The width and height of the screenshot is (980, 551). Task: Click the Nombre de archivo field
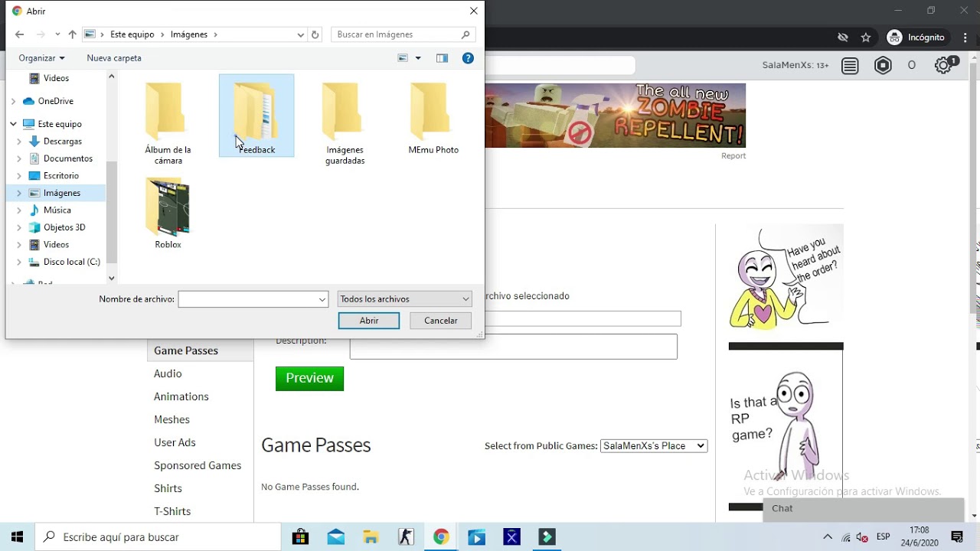(x=247, y=299)
